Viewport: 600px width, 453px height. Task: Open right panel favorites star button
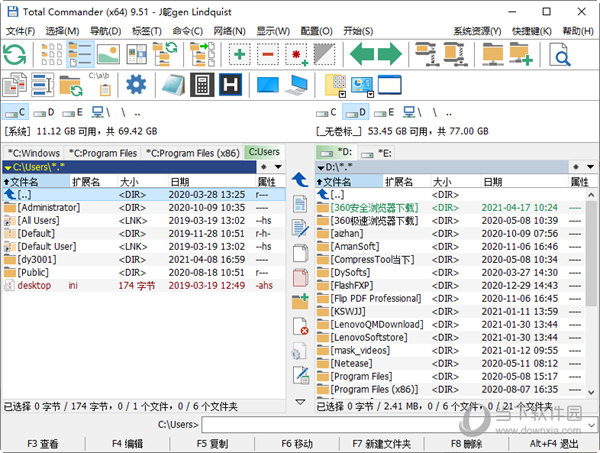[576, 167]
